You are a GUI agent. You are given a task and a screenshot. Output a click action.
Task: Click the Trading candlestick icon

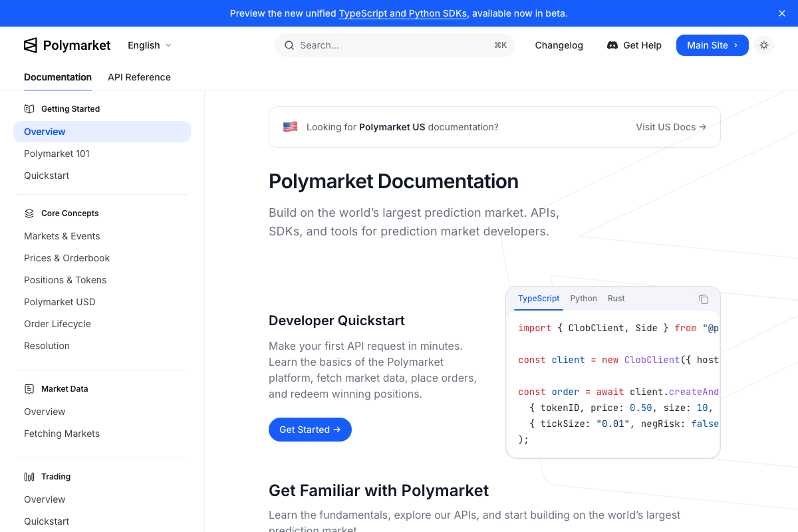(x=29, y=477)
